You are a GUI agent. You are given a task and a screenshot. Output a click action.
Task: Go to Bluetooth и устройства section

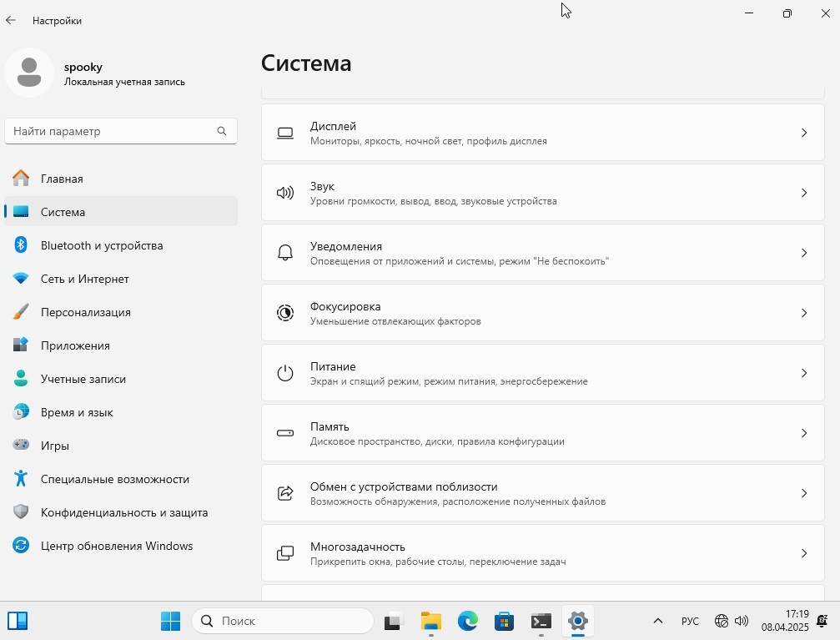pos(120,245)
